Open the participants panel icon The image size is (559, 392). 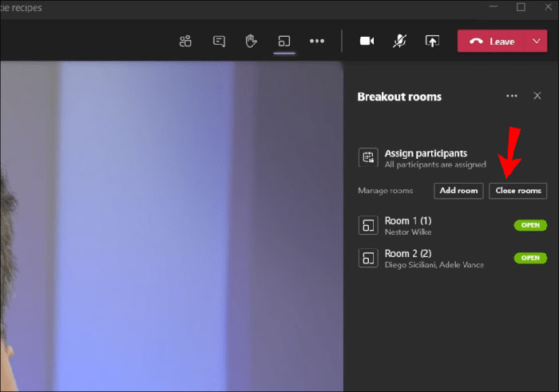coord(185,42)
